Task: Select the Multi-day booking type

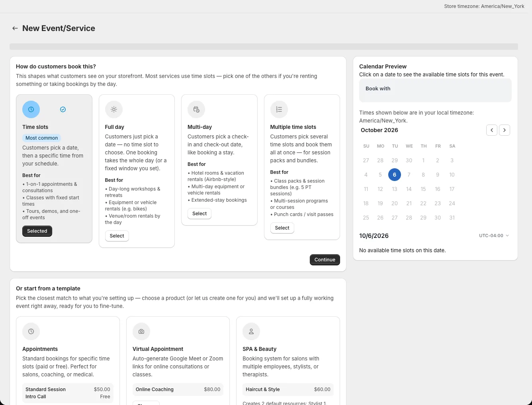Action: [x=199, y=214]
